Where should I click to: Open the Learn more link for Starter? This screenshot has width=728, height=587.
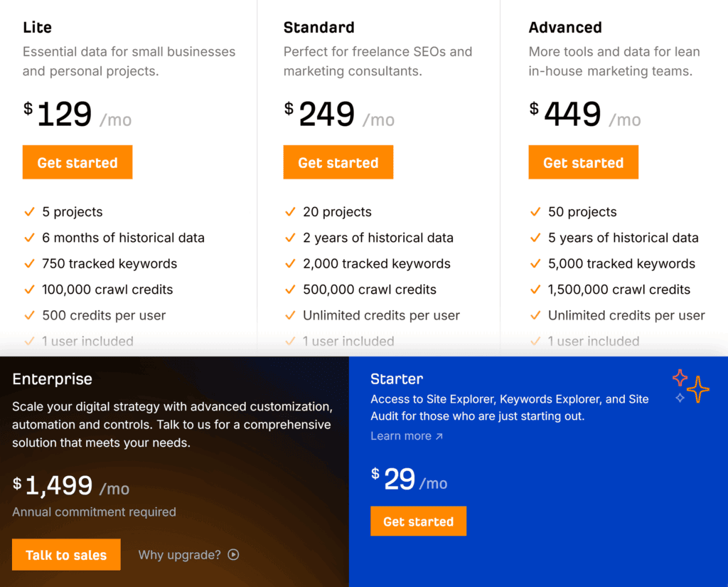400,436
